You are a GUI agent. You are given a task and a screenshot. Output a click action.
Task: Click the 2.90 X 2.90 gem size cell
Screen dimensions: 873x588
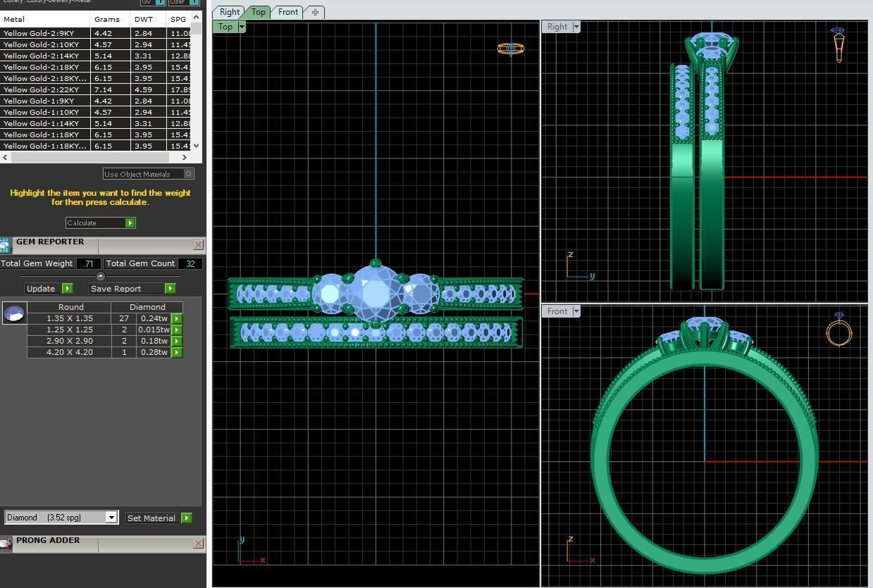pos(69,341)
